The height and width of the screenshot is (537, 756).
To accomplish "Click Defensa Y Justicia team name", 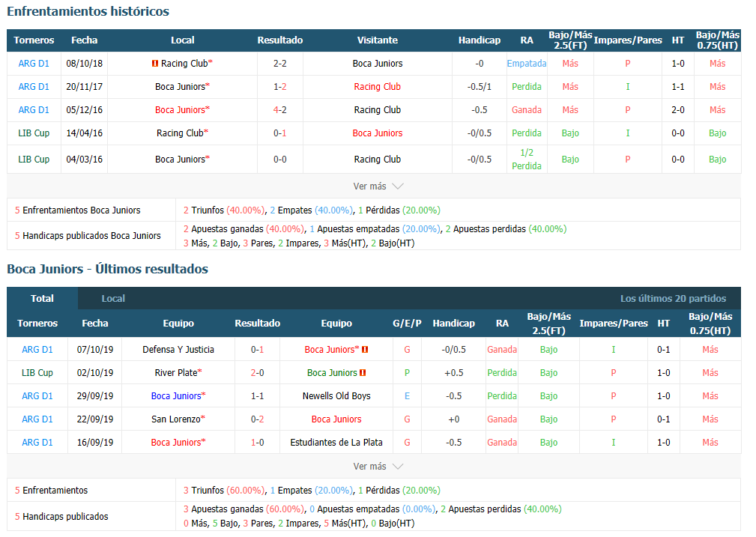I will click(x=178, y=350).
